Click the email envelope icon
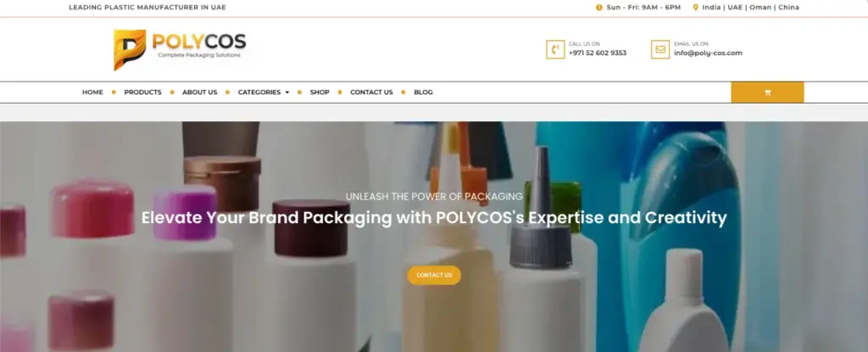 (x=660, y=49)
